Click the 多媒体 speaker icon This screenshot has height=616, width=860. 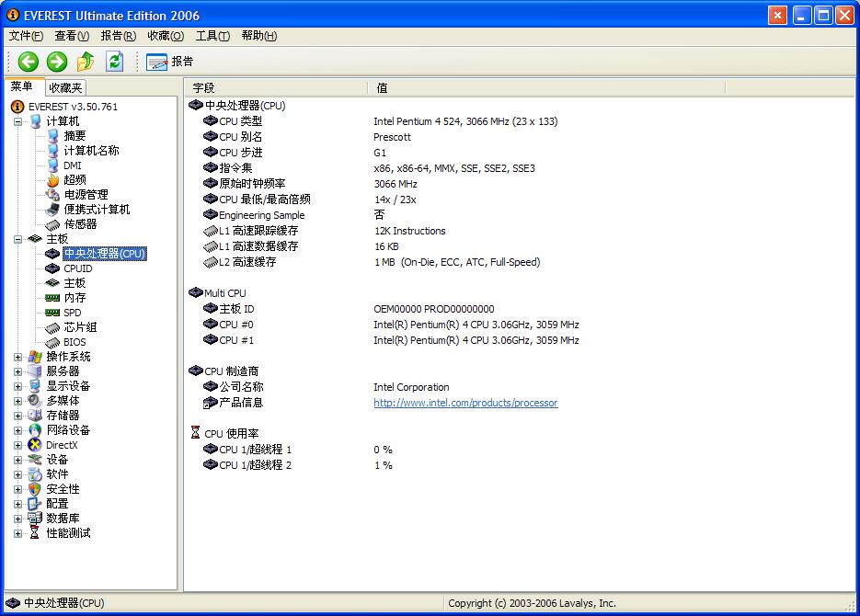35,401
